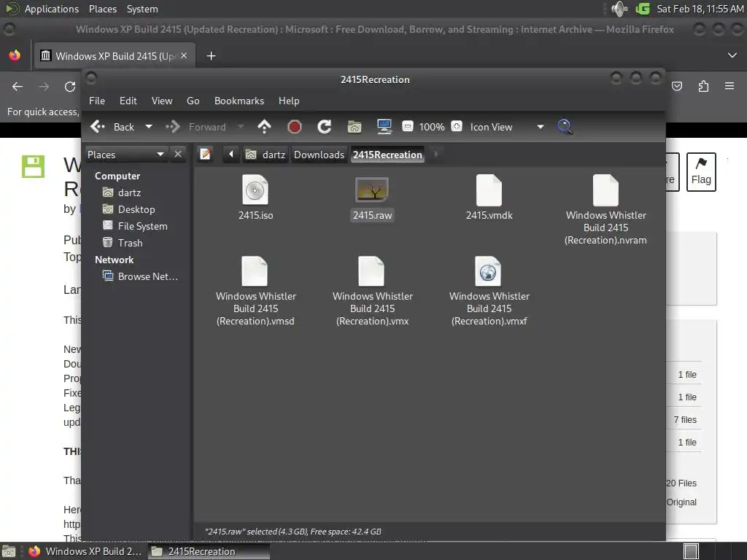Open the file manager search magnifier
The height and width of the screenshot is (560, 747).
coord(565,127)
